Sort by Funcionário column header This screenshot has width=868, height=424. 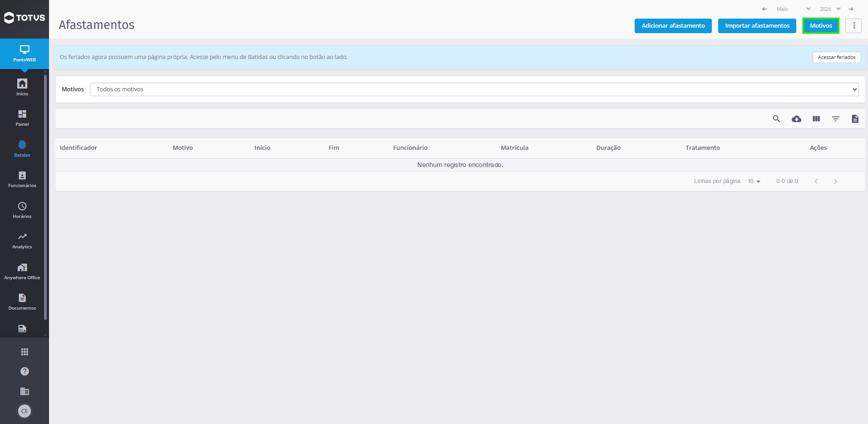(410, 148)
